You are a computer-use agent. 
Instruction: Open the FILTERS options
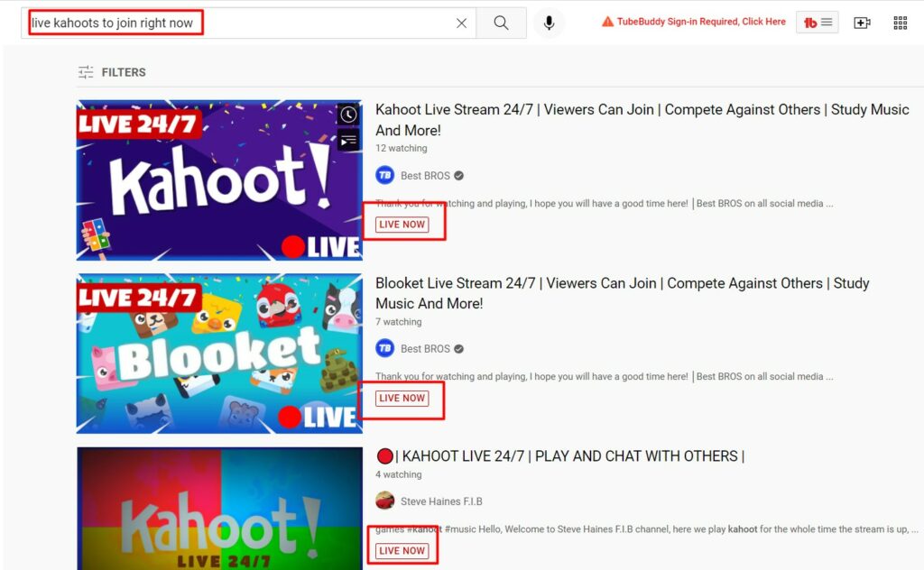tap(112, 72)
